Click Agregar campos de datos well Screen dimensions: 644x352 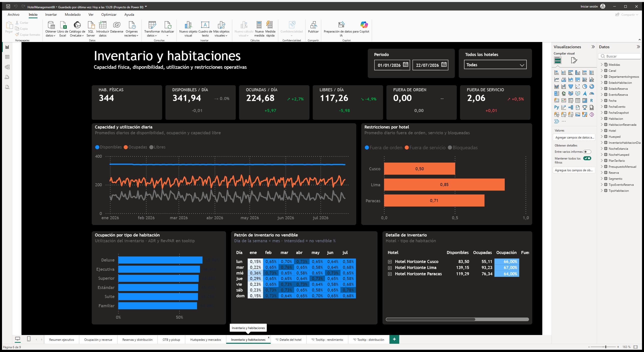point(574,137)
